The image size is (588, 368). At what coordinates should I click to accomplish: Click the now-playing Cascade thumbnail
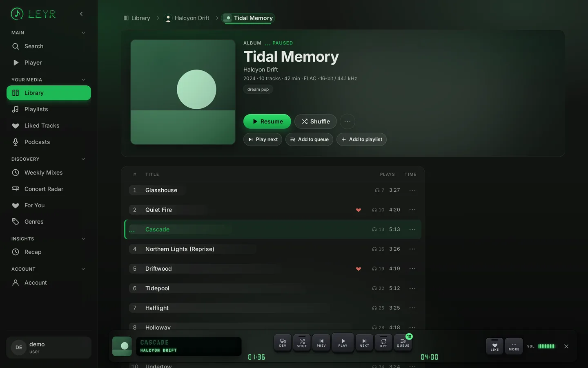point(122,346)
